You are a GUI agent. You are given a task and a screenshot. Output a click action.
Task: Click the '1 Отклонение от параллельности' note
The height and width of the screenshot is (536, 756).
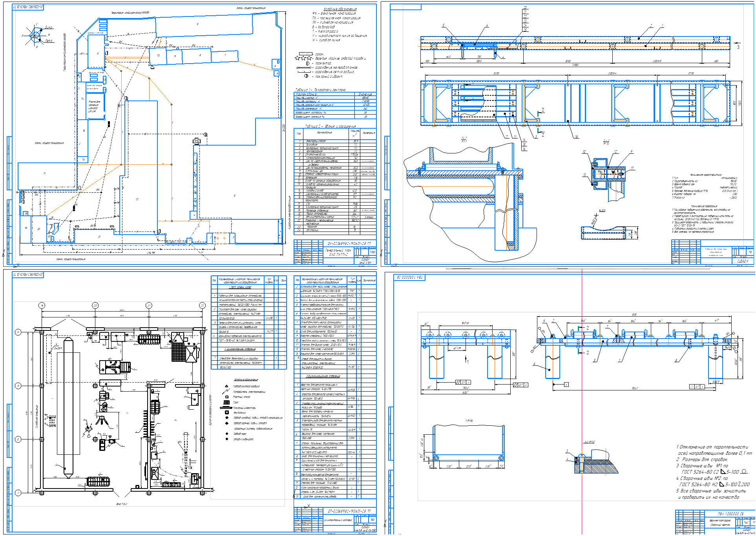712,447
